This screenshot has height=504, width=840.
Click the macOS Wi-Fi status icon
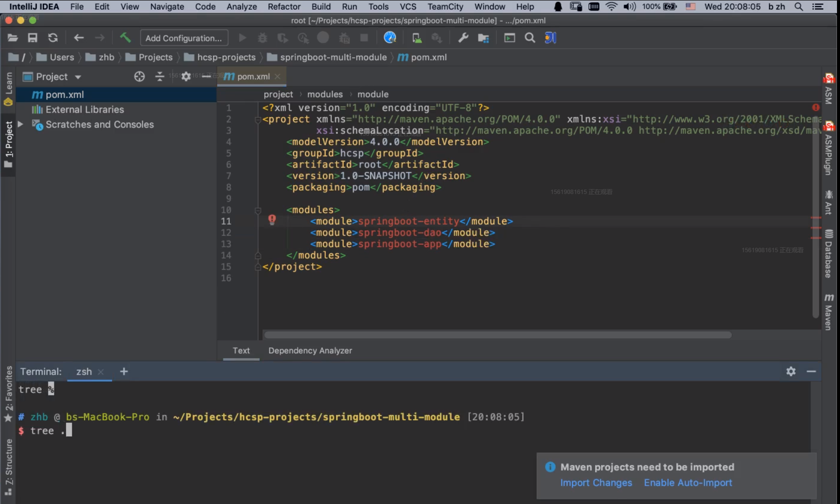coord(612,6)
